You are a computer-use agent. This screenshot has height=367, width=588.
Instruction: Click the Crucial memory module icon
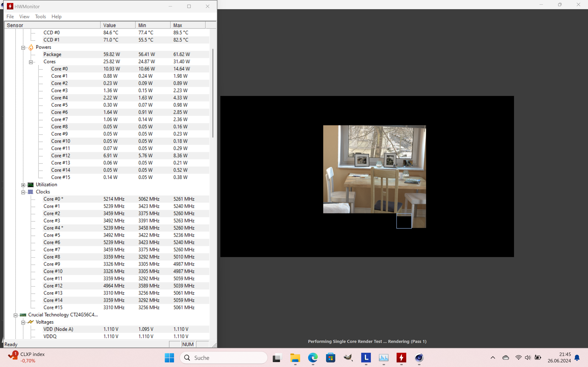coord(23,315)
